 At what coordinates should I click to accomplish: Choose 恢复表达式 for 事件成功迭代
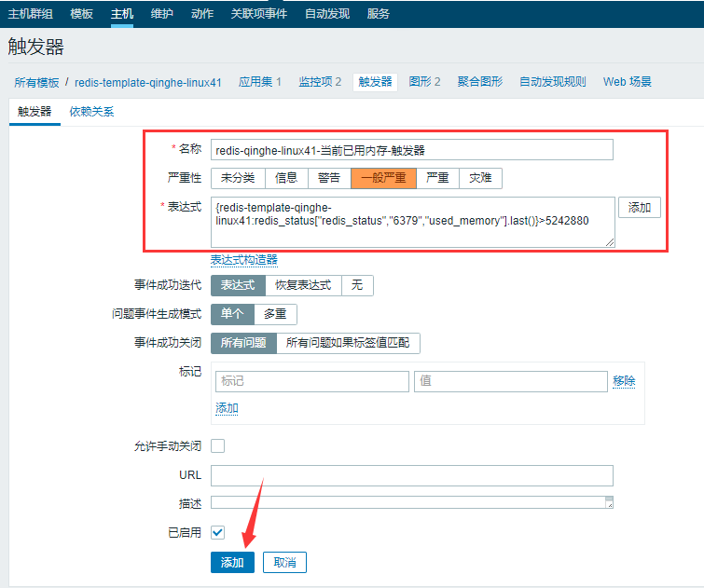[303, 285]
